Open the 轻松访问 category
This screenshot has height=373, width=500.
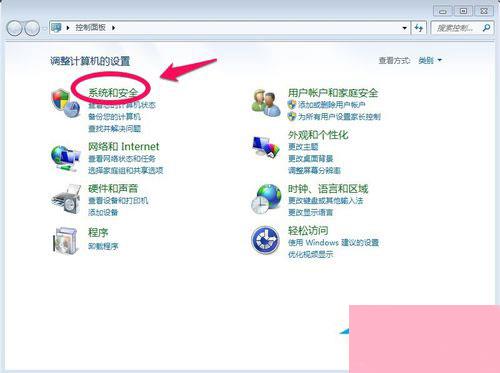308,230
